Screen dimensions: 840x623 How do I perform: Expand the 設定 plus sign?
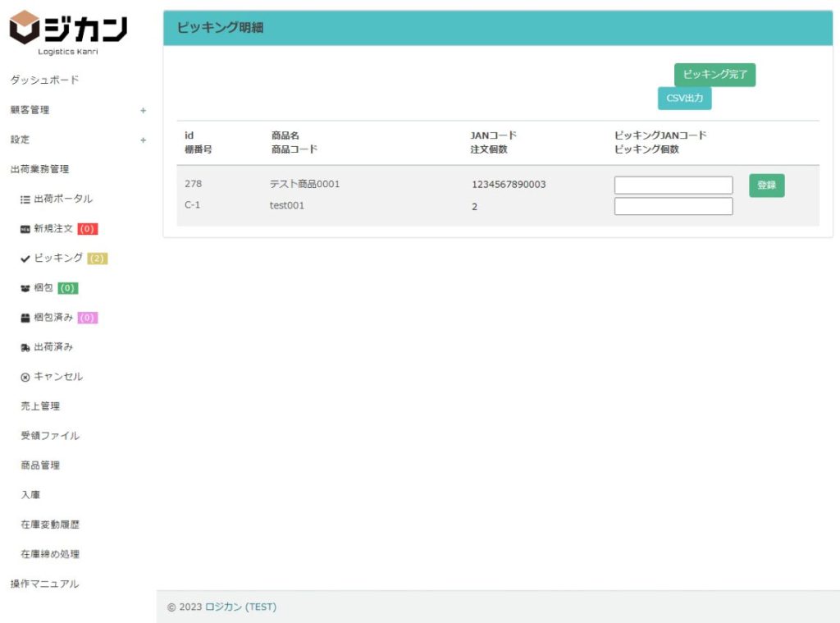pos(143,140)
